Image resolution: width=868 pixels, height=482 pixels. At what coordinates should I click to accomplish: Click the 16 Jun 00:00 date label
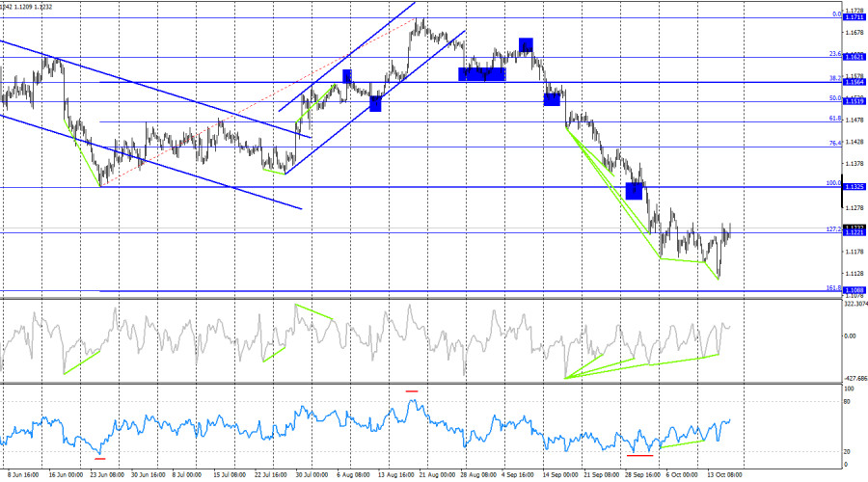66,475
